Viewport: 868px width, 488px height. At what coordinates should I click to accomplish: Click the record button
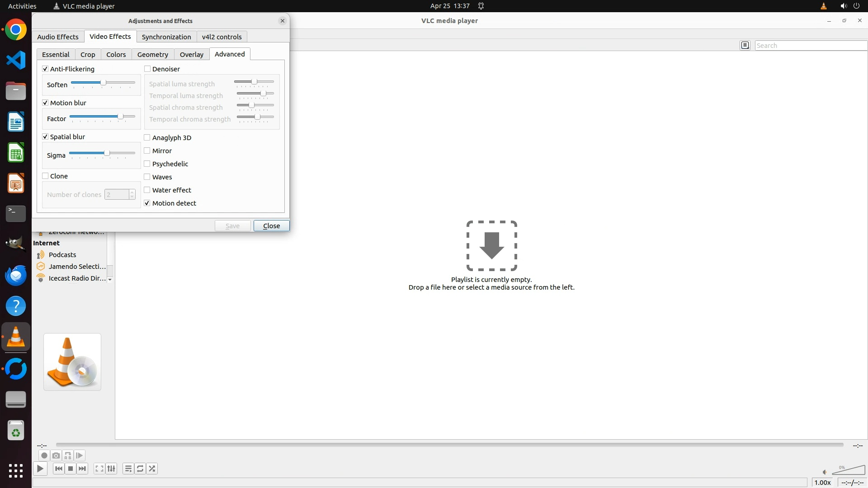point(44,455)
